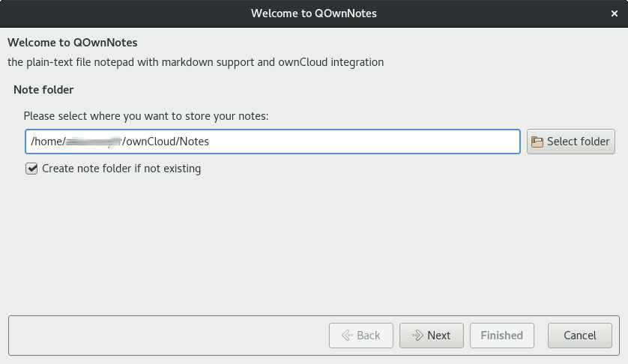The height and width of the screenshot is (364, 628).
Task: Uncheck Create note folder if not existing
Action: [x=31, y=169]
